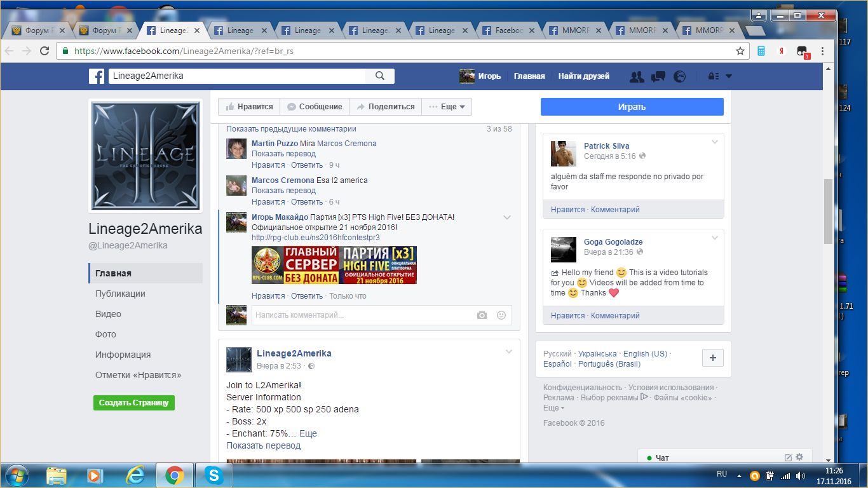This screenshot has height=488, width=868.
Task: Expand the Еще dropdown button
Action: (x=447, y=107)
